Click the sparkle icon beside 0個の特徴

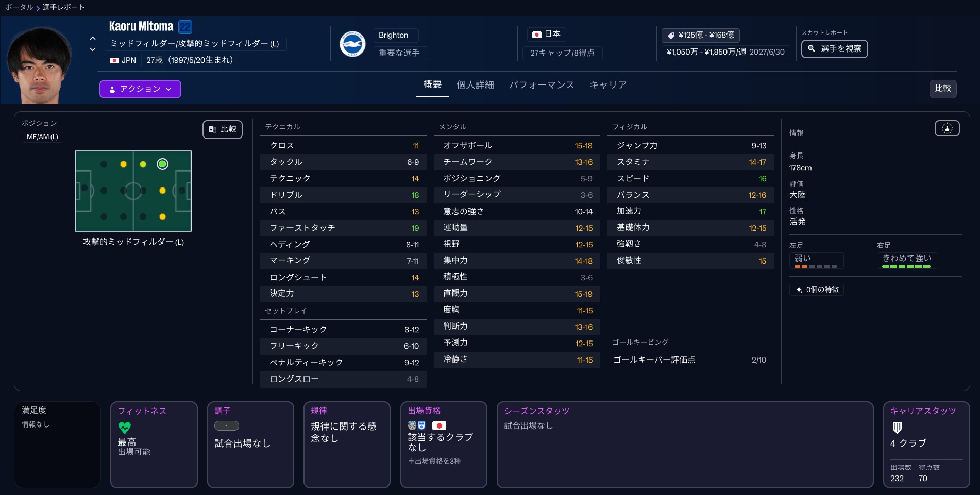pyautogui.click(x=799, y=290)
